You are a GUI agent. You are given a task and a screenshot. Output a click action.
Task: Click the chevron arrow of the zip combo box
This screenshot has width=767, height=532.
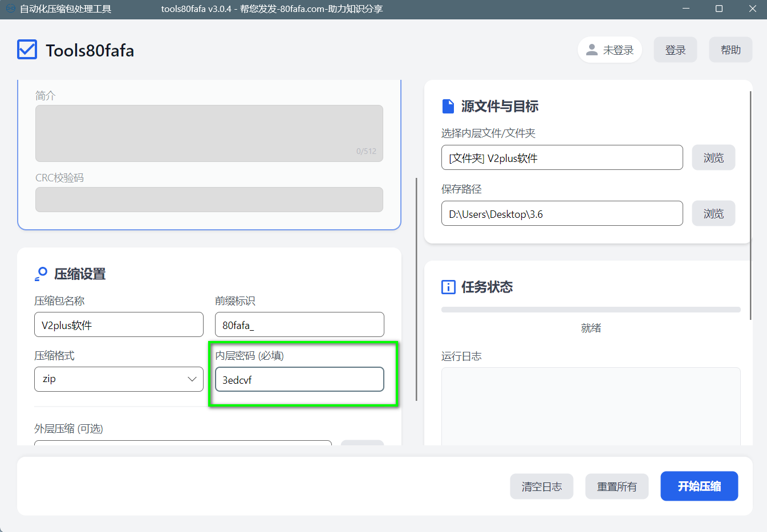coord(192,379)
